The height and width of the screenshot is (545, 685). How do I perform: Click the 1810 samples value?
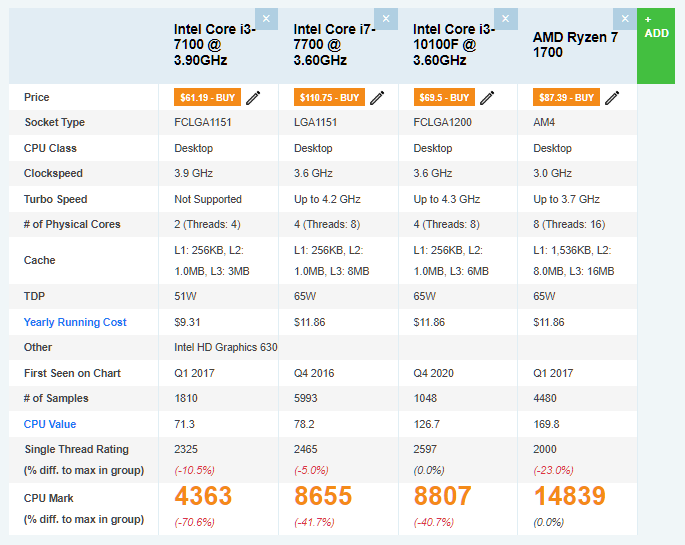(186, 398)
